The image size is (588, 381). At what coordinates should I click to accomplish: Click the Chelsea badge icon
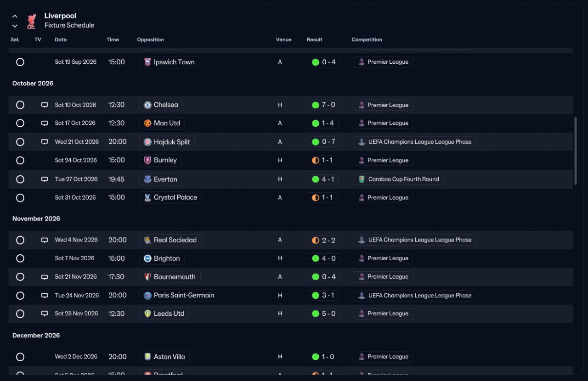[147, 105]
